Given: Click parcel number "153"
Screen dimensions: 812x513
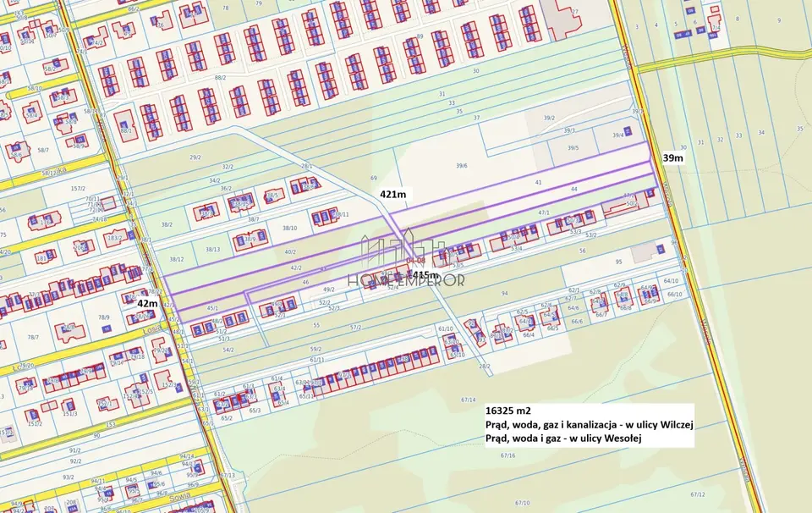Looking at the screenshot, I should coord(110,424).
